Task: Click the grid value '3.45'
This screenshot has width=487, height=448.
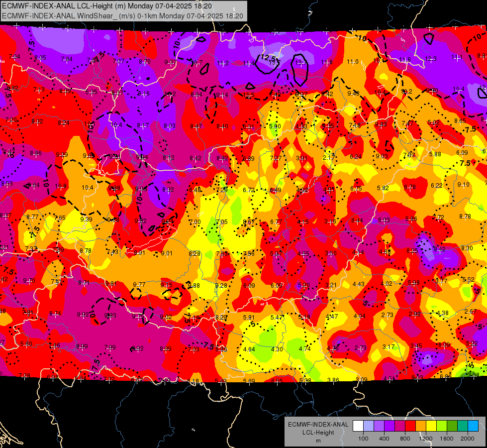Action: pyautogui.click(x=416, y=345)
